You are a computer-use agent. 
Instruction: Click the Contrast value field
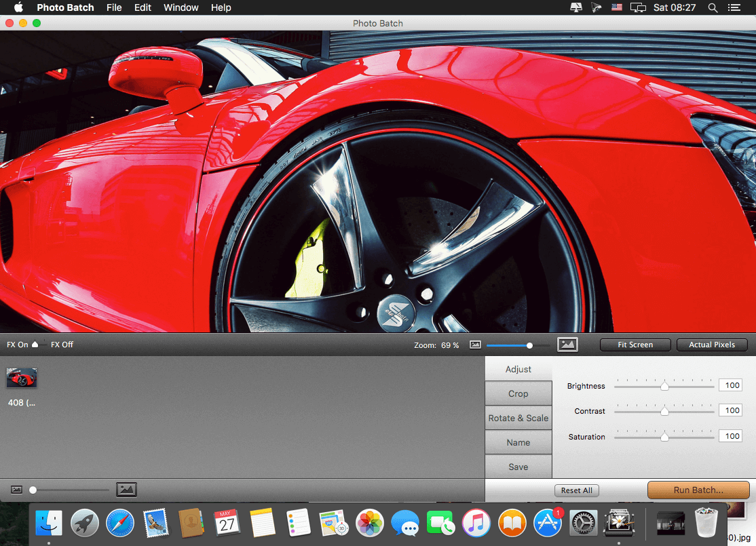(x=730, y=410)
